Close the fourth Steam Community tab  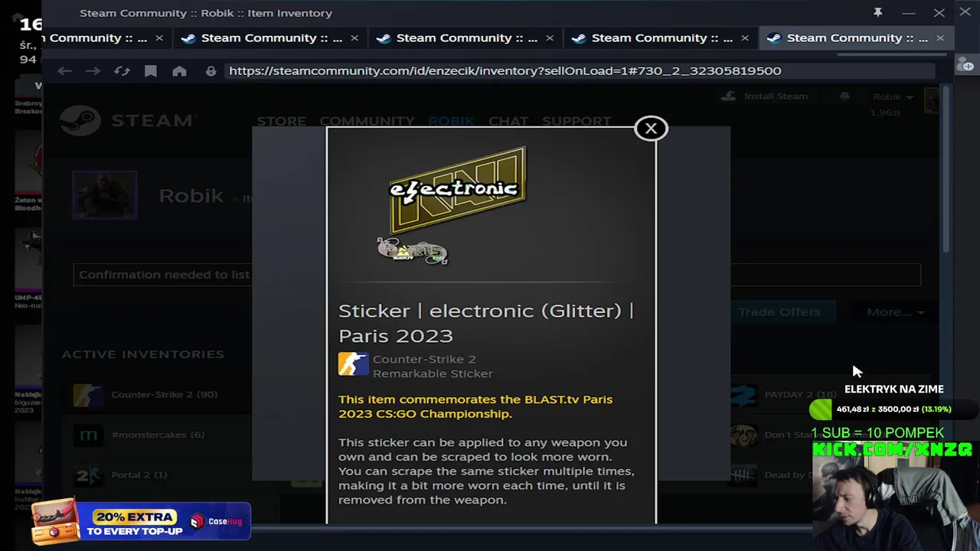coord(744,37)
